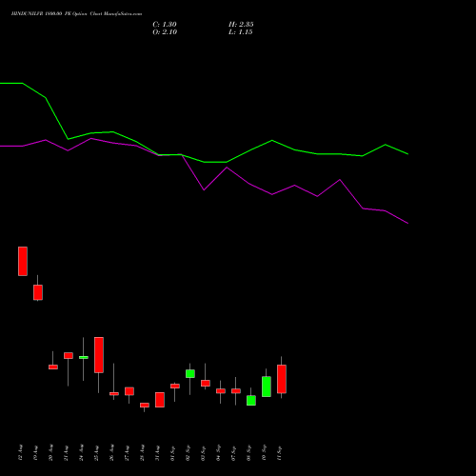This screenshot has width=476, height=476.
Task: Click the close value C: 1.30
Action: 165,25
